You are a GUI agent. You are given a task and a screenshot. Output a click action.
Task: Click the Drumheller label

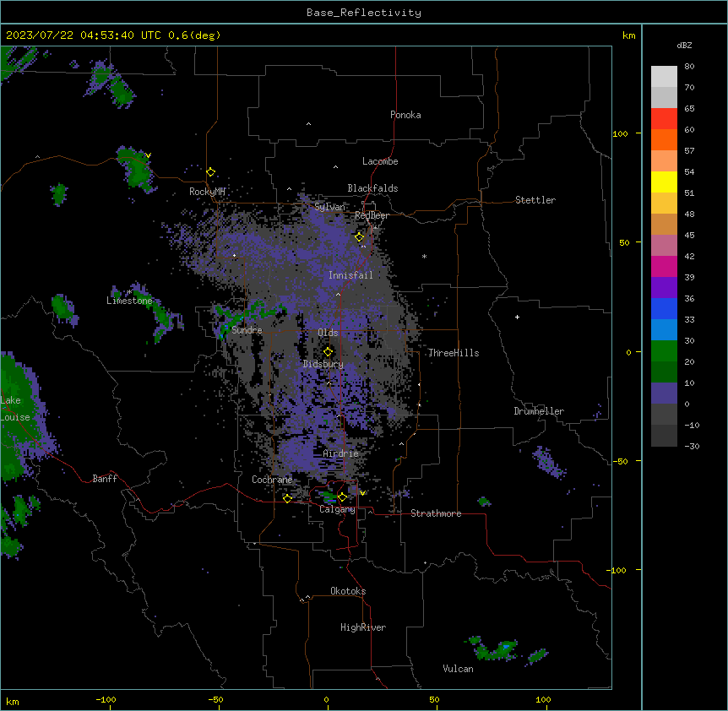click(539, 411)
